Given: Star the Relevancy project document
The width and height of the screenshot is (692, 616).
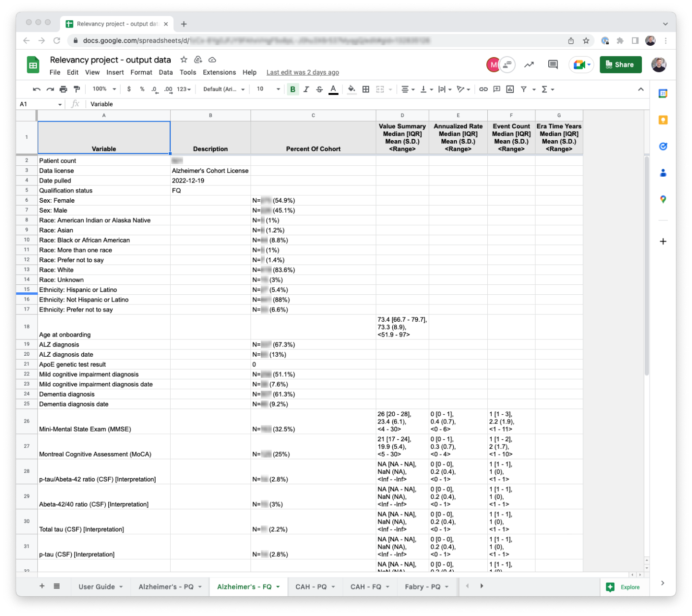Looking at the screenshot, I should 184,60.
